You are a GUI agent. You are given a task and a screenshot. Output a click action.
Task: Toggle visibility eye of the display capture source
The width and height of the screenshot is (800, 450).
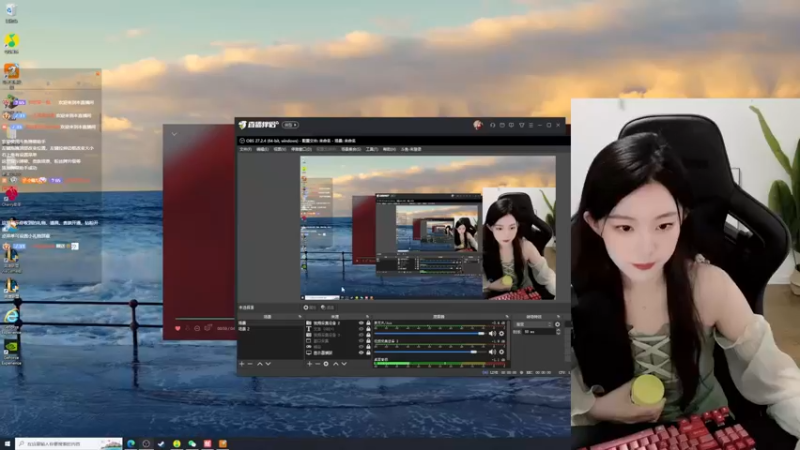pyautogui.click(x=361, y=353)
